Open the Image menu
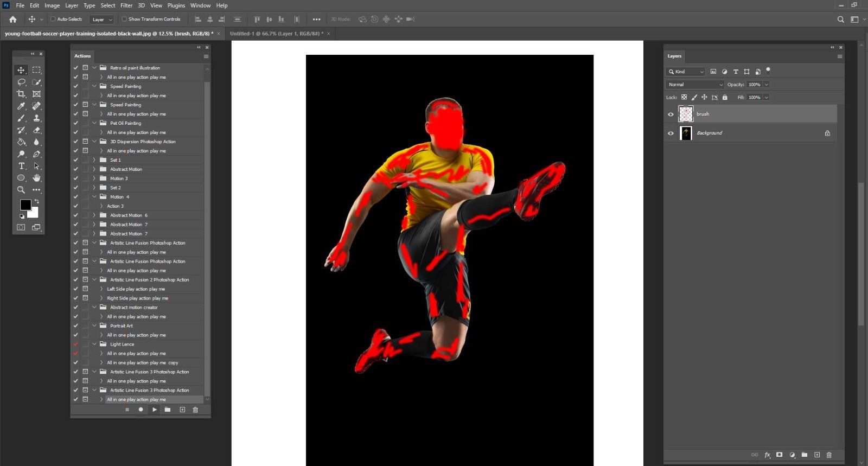Image resolution: width=868 pixels, height=466 pixels. click(52, 5)
